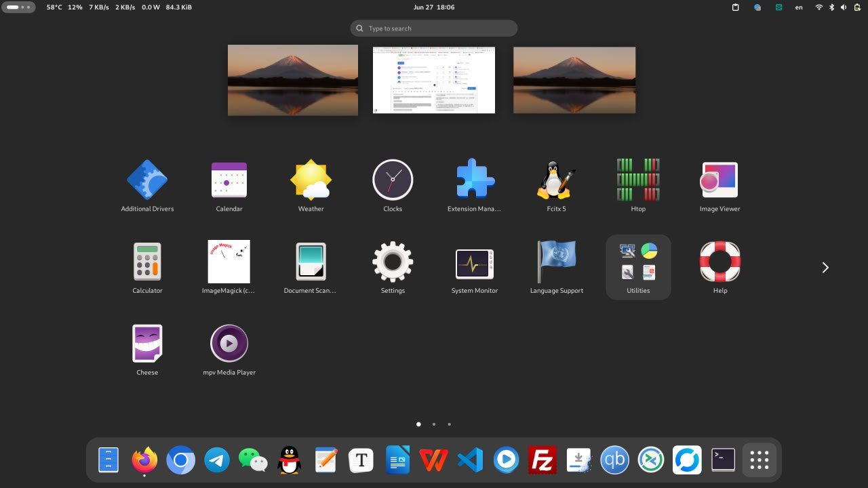This screenshot has width=868, height=488.
Task: Open FileZilla from the dock
Action: pyautogui.click(x=542, y=460)
